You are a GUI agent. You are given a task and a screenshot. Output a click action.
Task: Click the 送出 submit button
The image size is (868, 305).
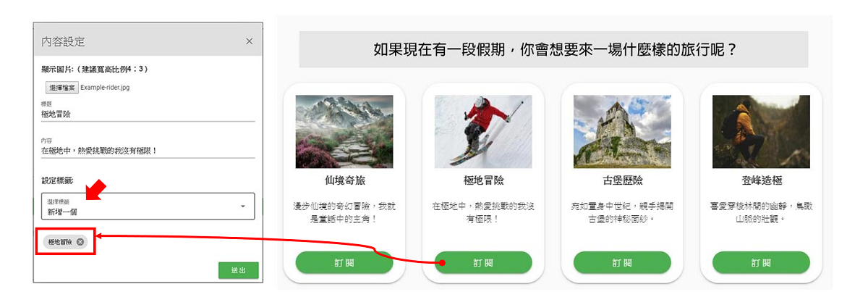tap(238, 270)
